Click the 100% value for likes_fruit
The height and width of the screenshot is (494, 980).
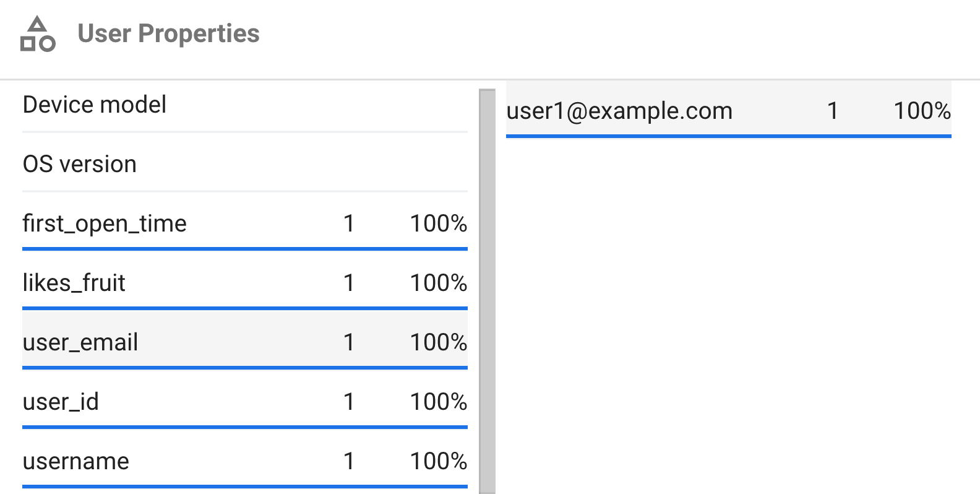pyautogui.click(x=439, y=283)
